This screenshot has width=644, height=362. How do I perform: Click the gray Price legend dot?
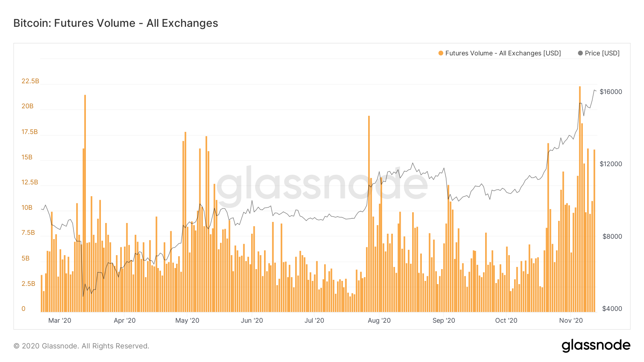(580, 53)
